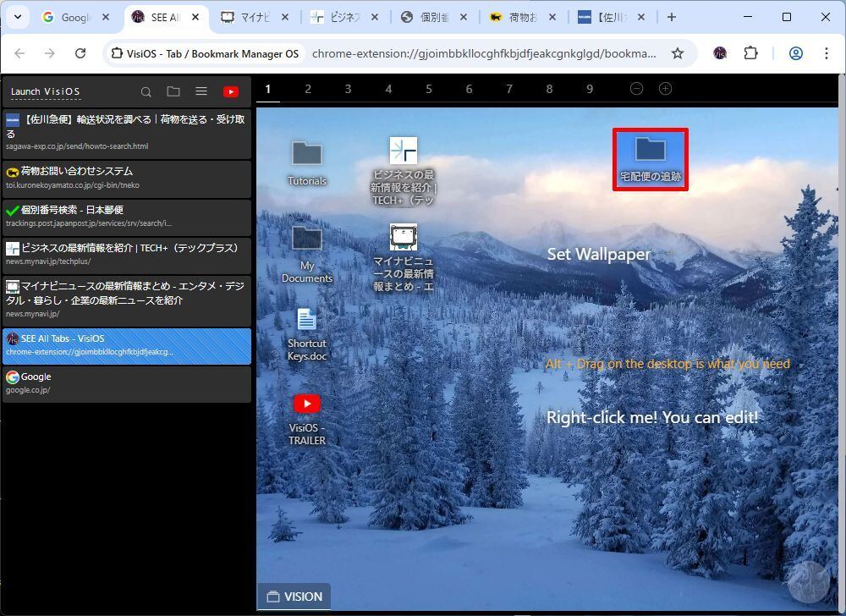Launch the VisiOS - TRAILER YouTube shortcut
Viewport: 846px width, 616px height.
coord(307,419)
